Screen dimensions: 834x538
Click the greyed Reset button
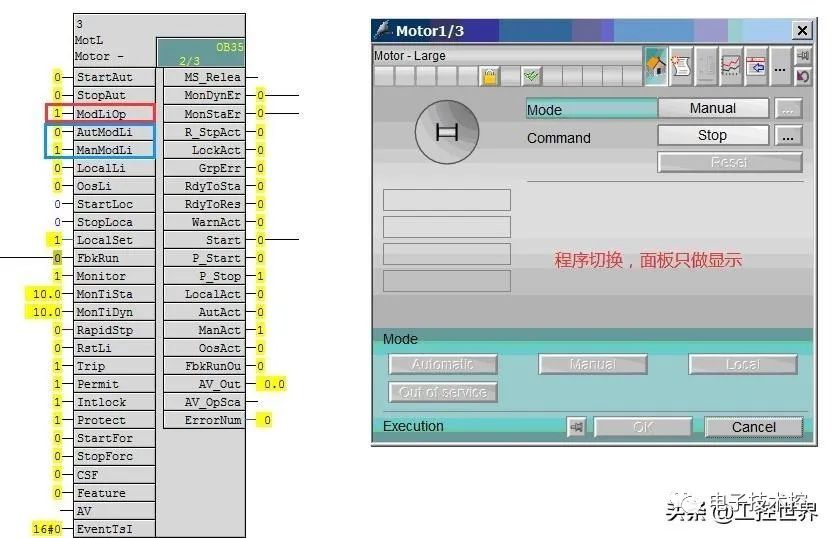tap(730, 162)
